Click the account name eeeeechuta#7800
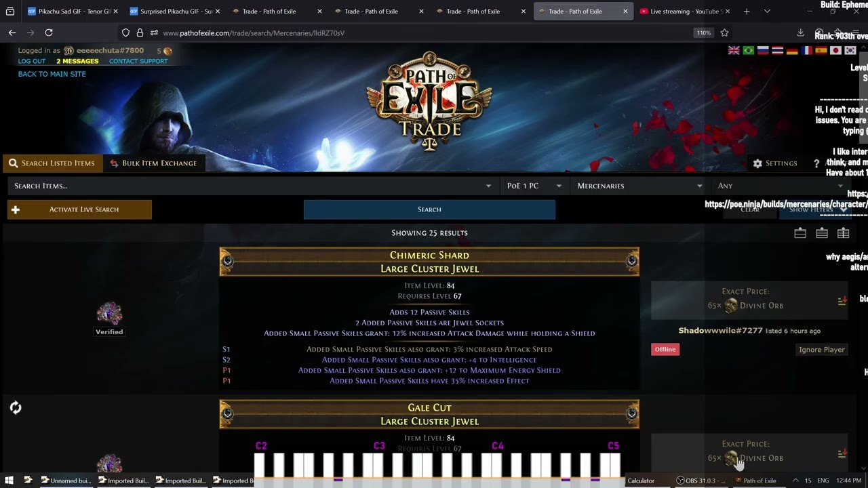 pos(110,51)
